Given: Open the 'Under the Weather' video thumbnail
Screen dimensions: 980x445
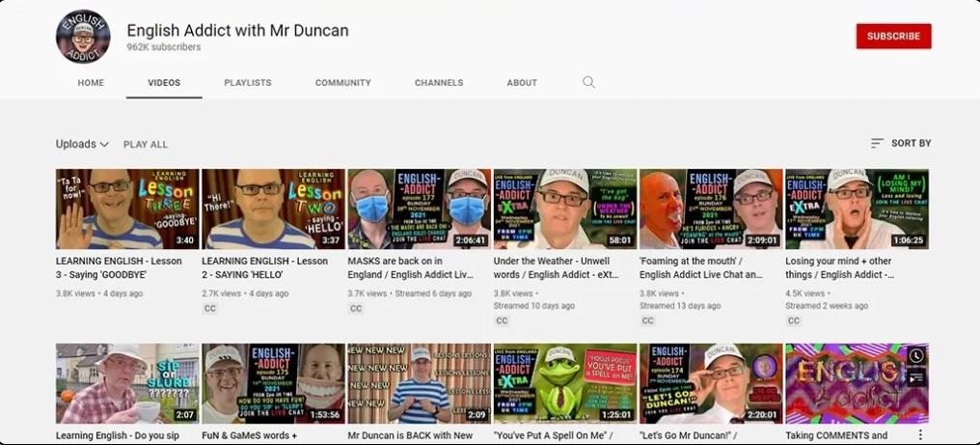Looking at the screenshot, I should 564,209.
